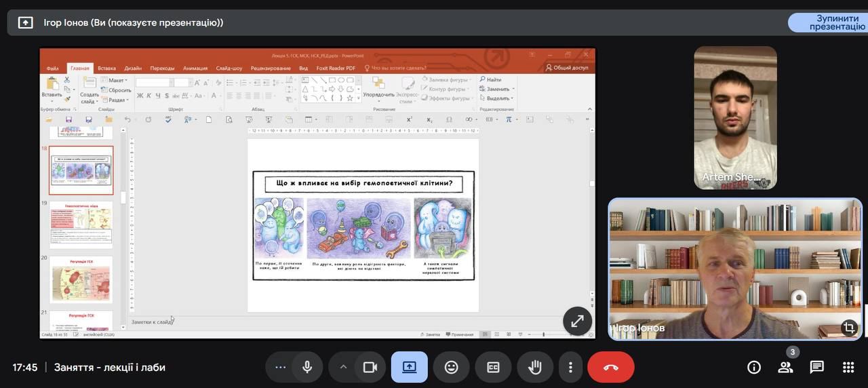Raise your hand in the meeting
The height and width of the screenshot is (388, 868).
click(535, 367)
